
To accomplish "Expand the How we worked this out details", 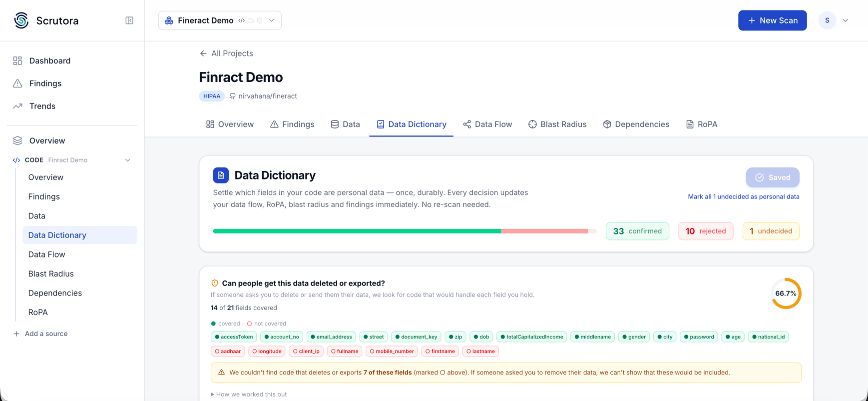I will (x=249, y=394).
